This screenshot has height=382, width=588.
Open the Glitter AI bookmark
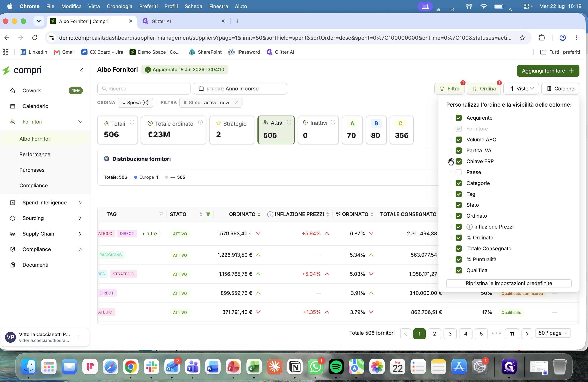click(x=280, y=52)
